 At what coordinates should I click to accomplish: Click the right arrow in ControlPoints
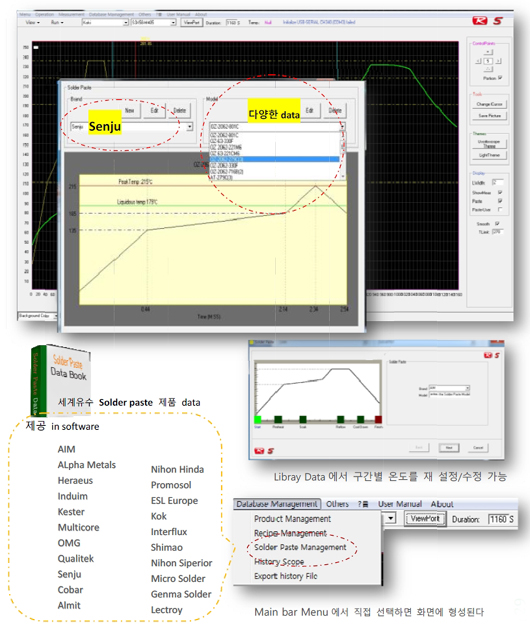pyautogui.click(x=498, y=61)
